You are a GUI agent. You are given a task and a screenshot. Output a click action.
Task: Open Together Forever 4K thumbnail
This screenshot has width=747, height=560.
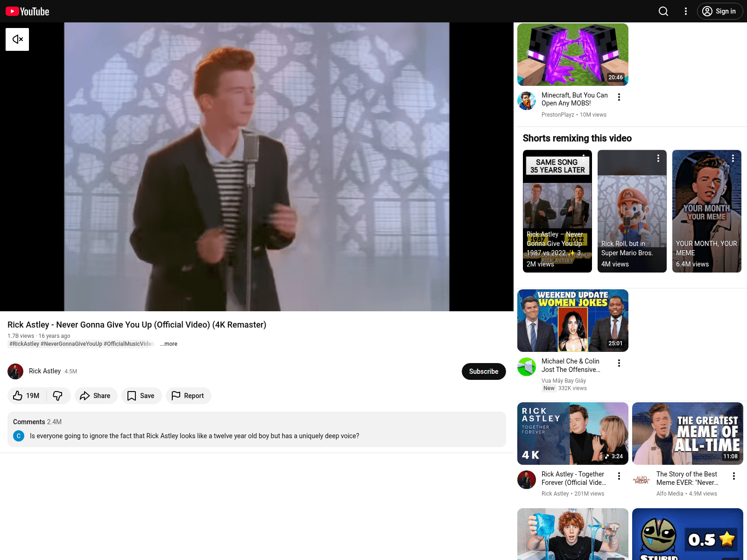click(573, 434)
